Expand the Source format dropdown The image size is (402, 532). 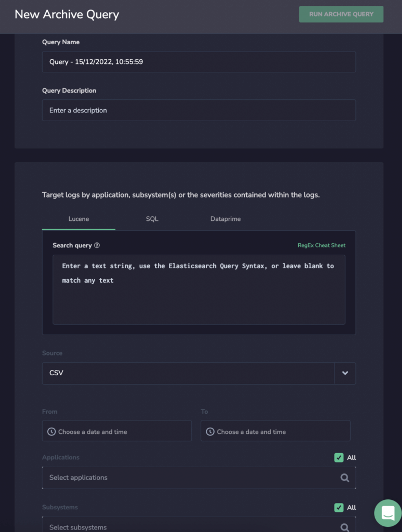click(345, 373)
